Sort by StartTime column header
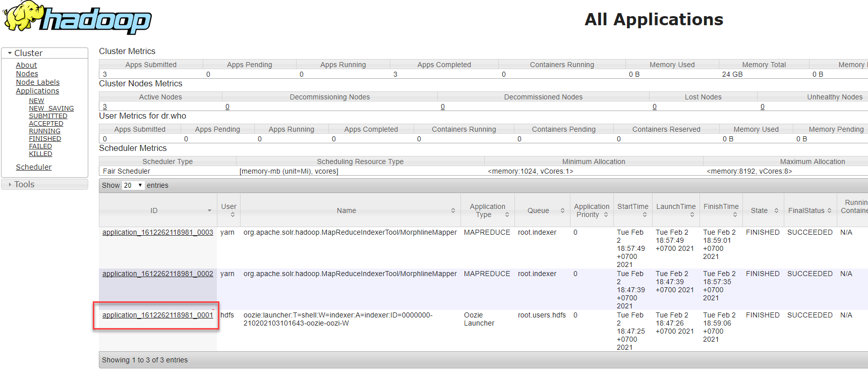Image resolution: width=868 pixels, height=373 pixels. coord(632,207)
